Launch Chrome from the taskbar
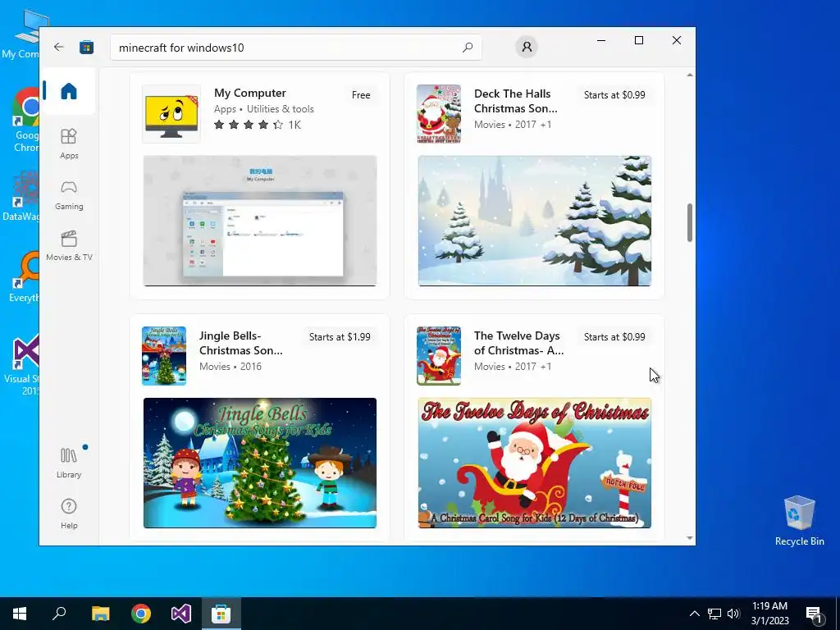 point(141,614)
